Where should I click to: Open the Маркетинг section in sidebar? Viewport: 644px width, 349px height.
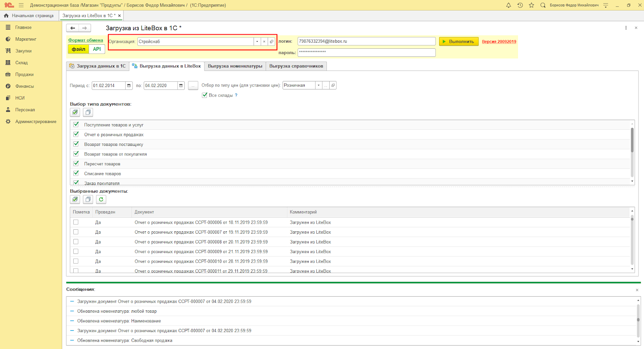point(26,39)
